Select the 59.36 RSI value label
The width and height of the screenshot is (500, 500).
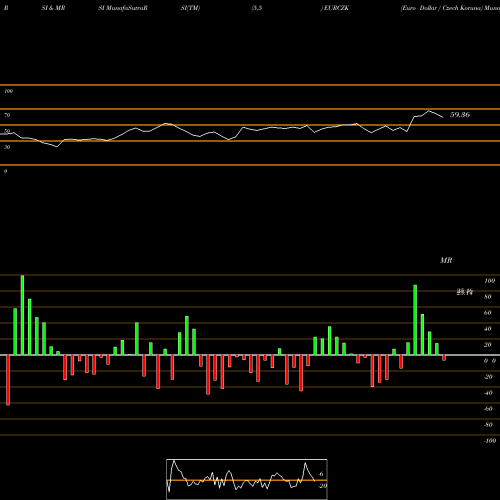pyautogui.click(x=460, y=115)
